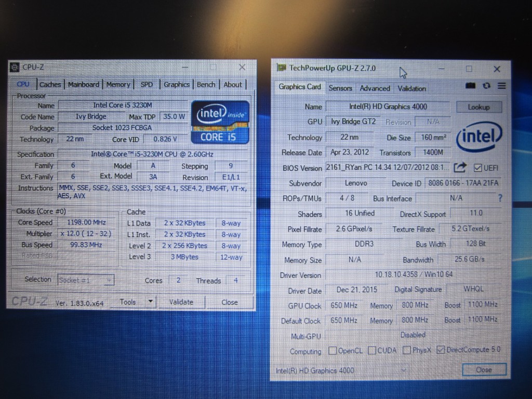Click the Subvendor value Lenovo
Image resolution: width=532 pixels, height=399 pixels.
[x=355, y=183]
